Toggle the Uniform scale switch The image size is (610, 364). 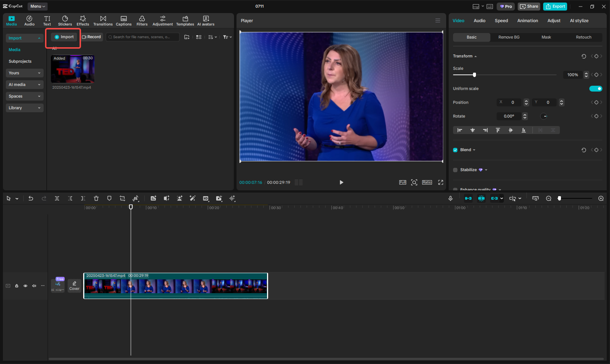coord(595,89)
